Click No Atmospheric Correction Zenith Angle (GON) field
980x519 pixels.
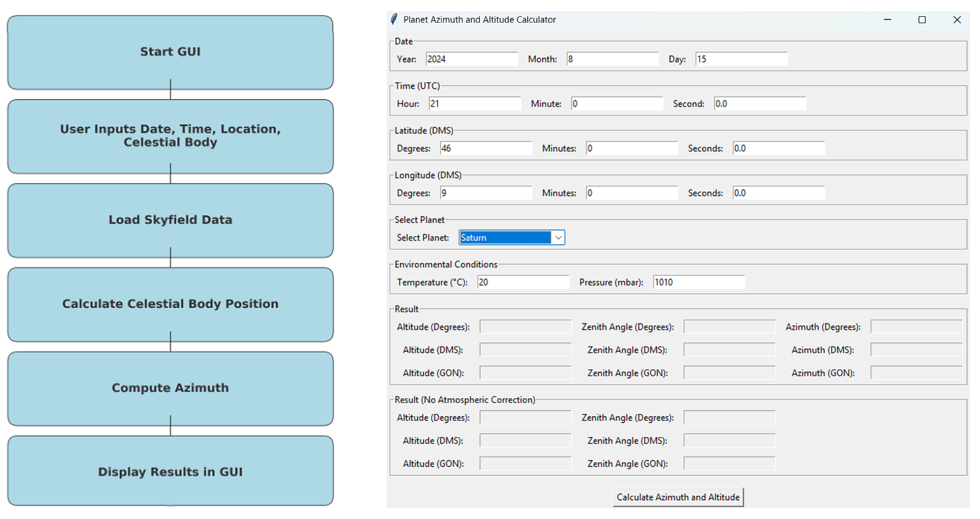tap(729, 464)
